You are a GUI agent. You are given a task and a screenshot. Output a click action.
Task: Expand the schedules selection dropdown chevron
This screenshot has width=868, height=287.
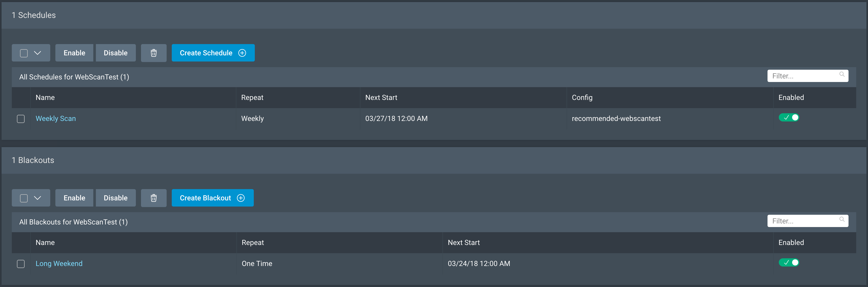coord(37,53)
